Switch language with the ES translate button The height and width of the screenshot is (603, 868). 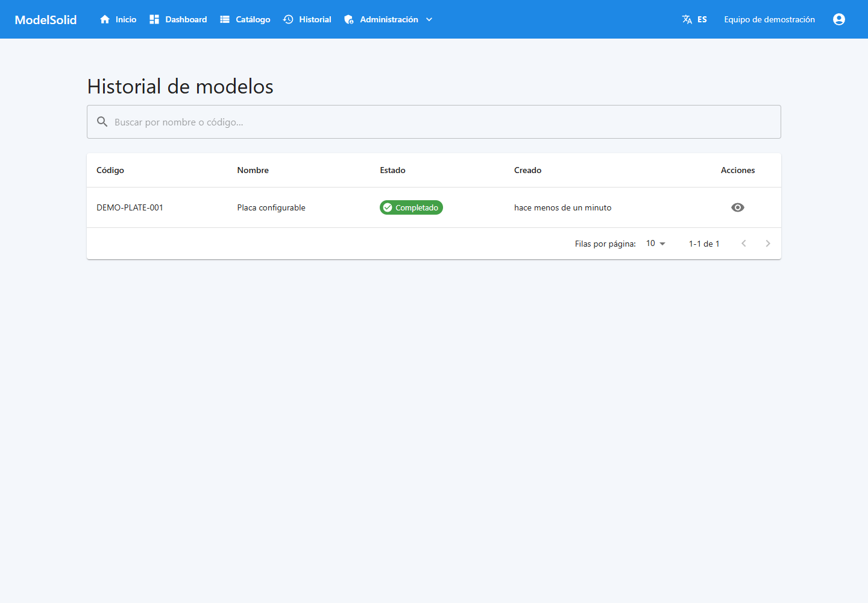tap(694, 19)
